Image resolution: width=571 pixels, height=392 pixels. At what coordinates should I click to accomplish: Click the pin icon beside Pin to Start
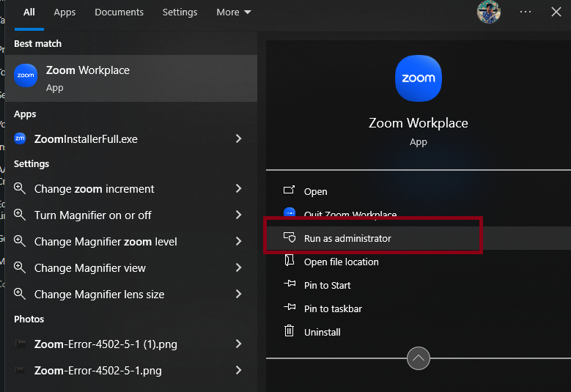[290, 284]
